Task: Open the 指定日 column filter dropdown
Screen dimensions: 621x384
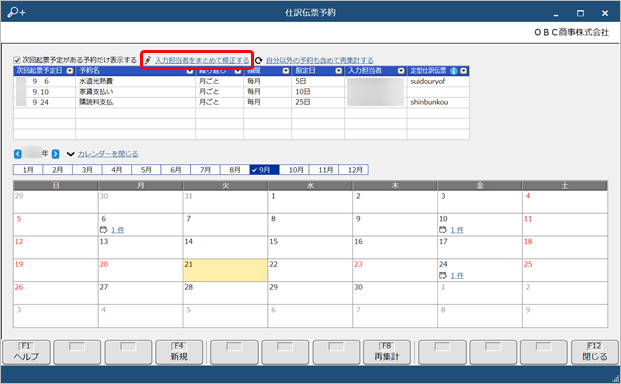Action: tap(339, 71)
